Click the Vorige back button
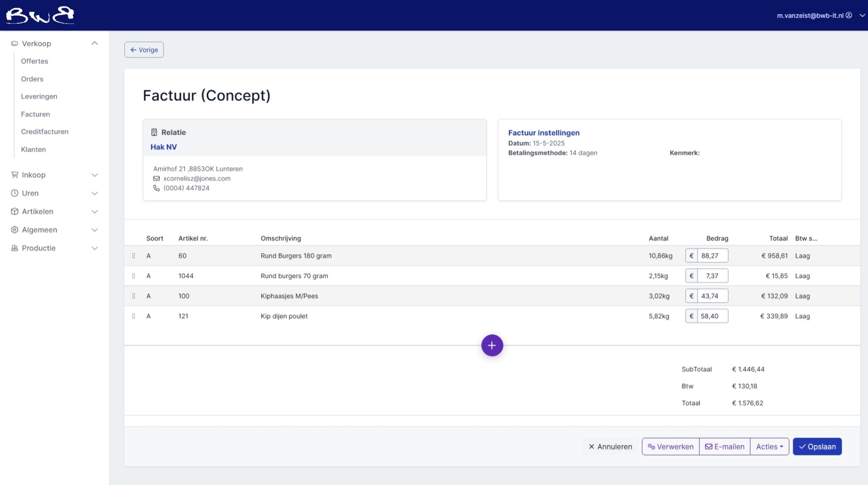 144,50
